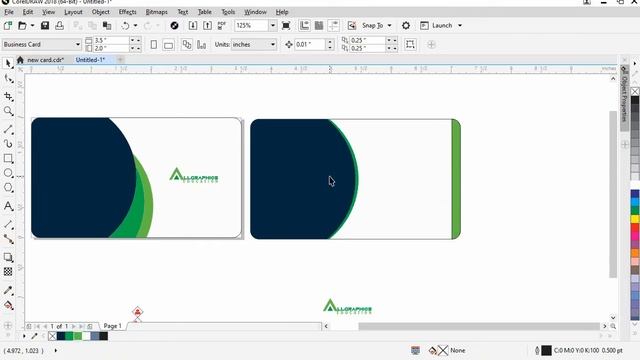This screenshot has height=360, width=640.
Task: Toggle show grid button
Action: (x=319, y=25)
